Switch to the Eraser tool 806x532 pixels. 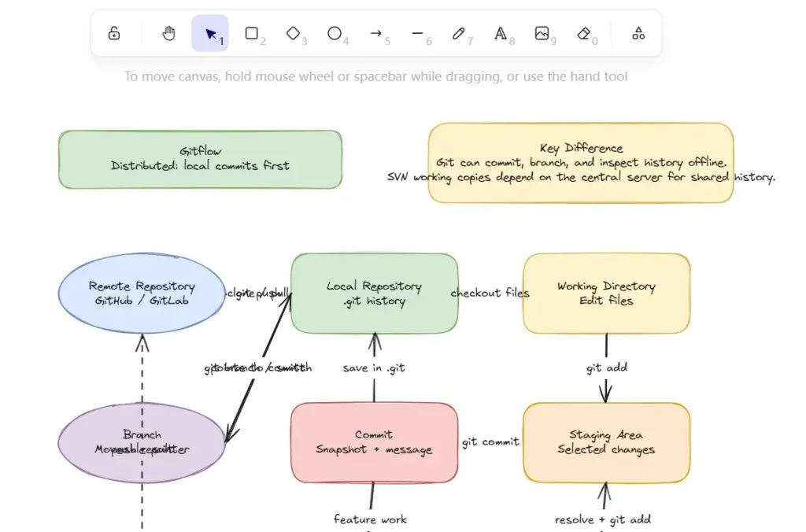click(x=583, y=34)
